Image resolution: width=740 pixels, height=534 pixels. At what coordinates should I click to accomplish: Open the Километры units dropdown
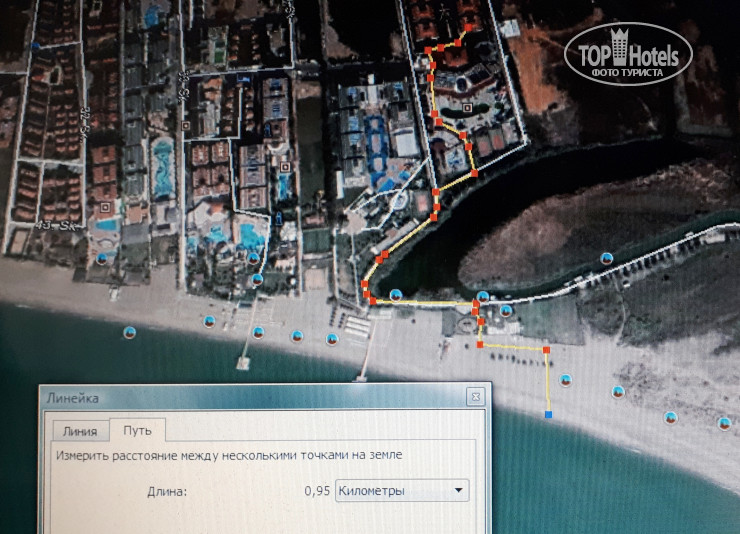(x=402, y=491)
